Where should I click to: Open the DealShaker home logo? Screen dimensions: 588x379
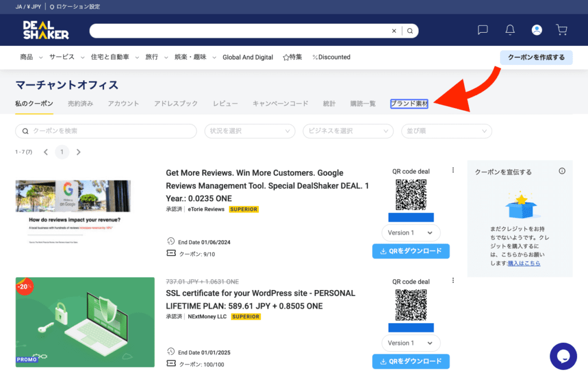pyautogui.click(x=46, y=30)
